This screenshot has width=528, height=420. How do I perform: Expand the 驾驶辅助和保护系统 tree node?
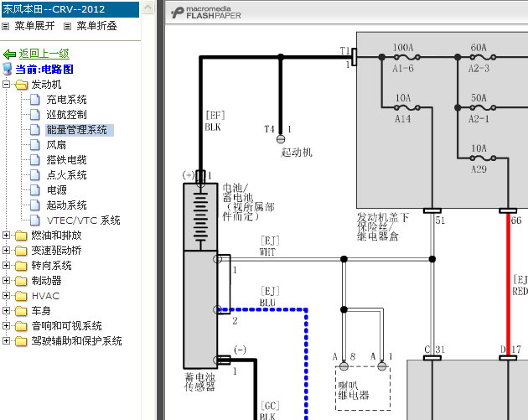tap(6, 341)
